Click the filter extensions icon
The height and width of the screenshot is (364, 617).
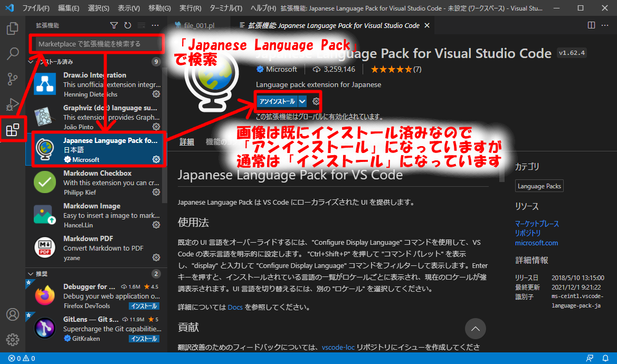point(114,25)
